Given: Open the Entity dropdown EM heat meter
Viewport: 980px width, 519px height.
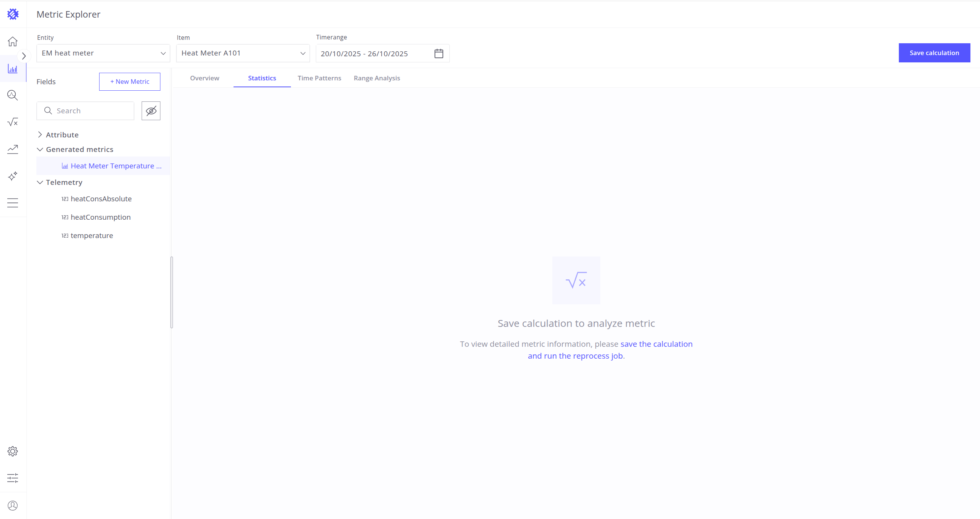Looking at the screenshot, I should (x=103, y=53).
